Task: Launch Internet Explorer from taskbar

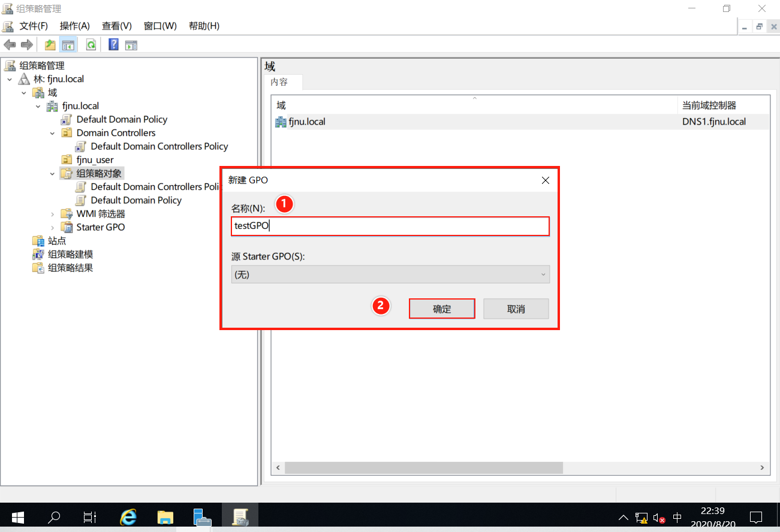Action: pos(128,517)
